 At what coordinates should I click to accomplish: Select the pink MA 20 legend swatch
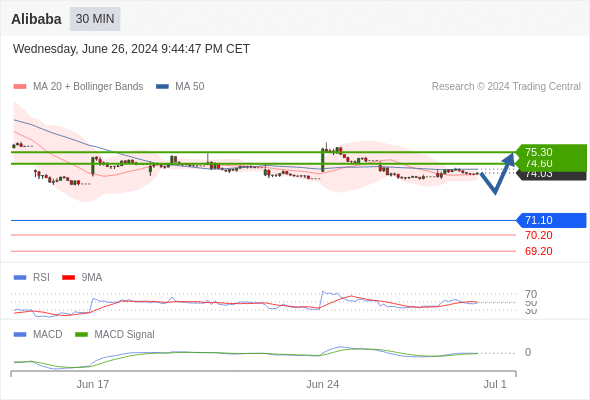click(20, 87)
